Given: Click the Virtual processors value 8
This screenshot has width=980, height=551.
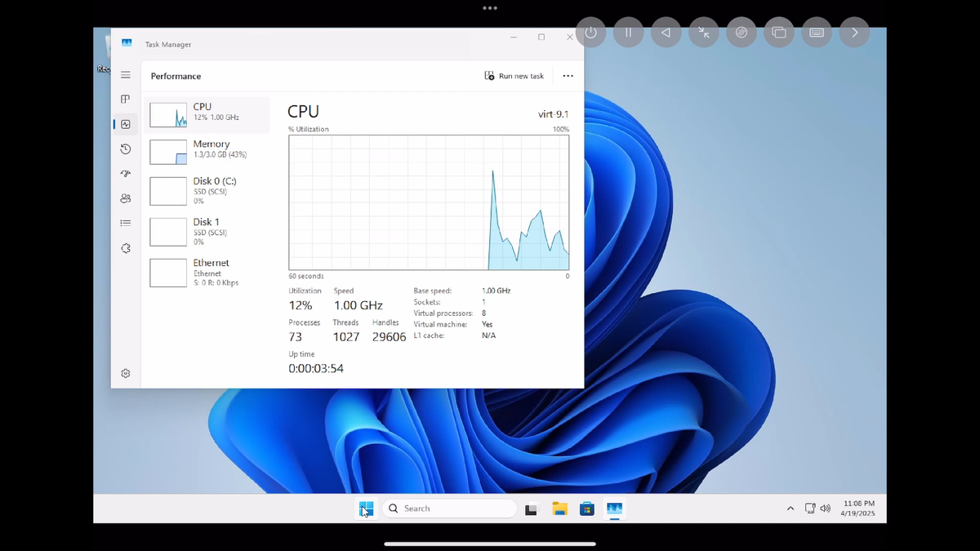Looking at the screenshot, I should (484, 313).
